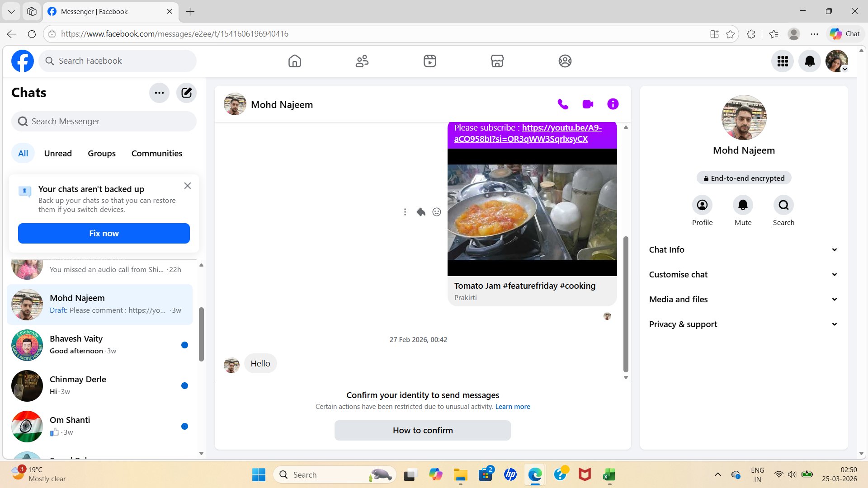
Task: Toggle the conversation information panel
Action: tap(613, 104)
